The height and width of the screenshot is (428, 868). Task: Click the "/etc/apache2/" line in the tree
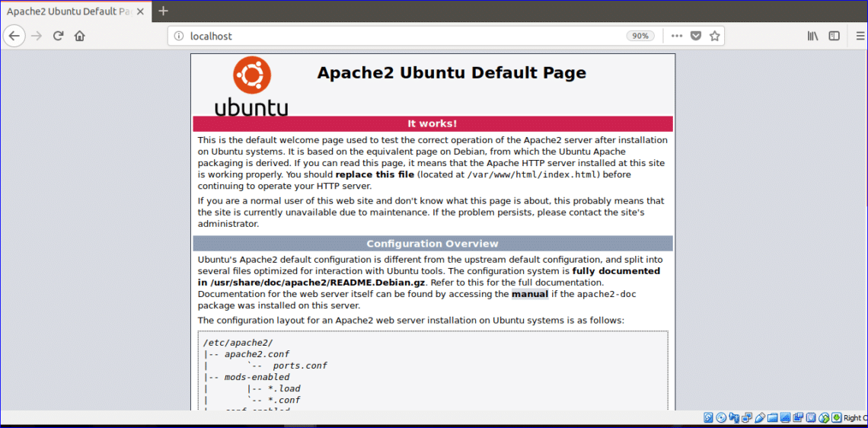238,343
